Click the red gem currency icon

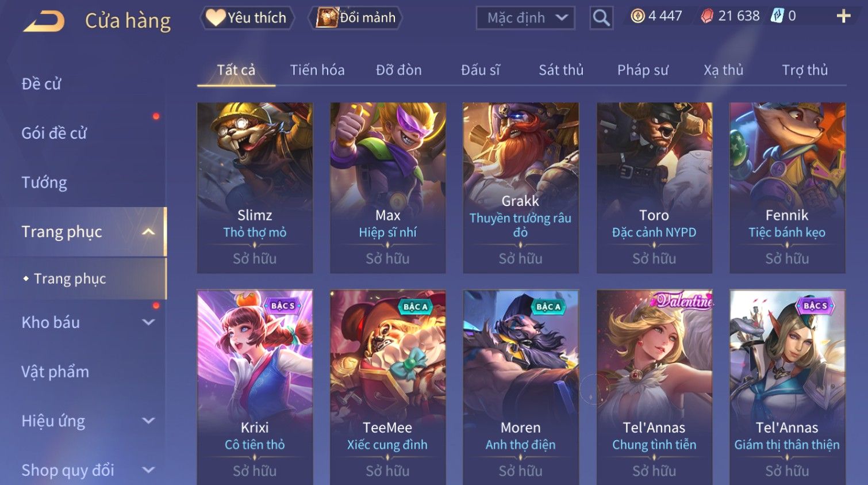click(x=707, y=16)
